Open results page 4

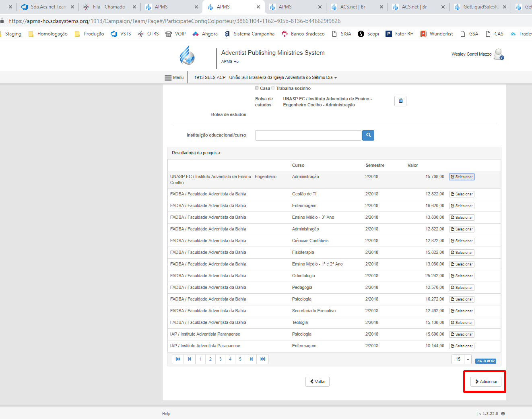pyautogui.click(x=230, y=359)
